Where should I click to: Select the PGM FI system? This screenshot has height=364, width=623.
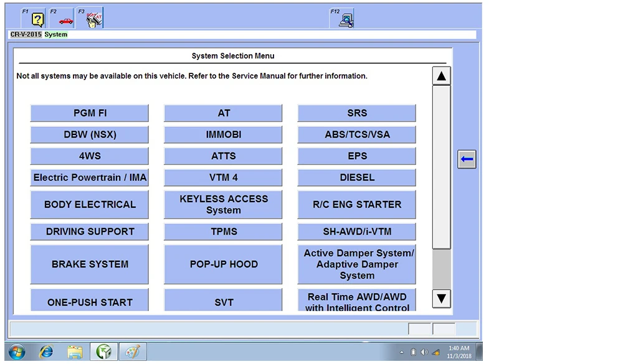[90, 113]
